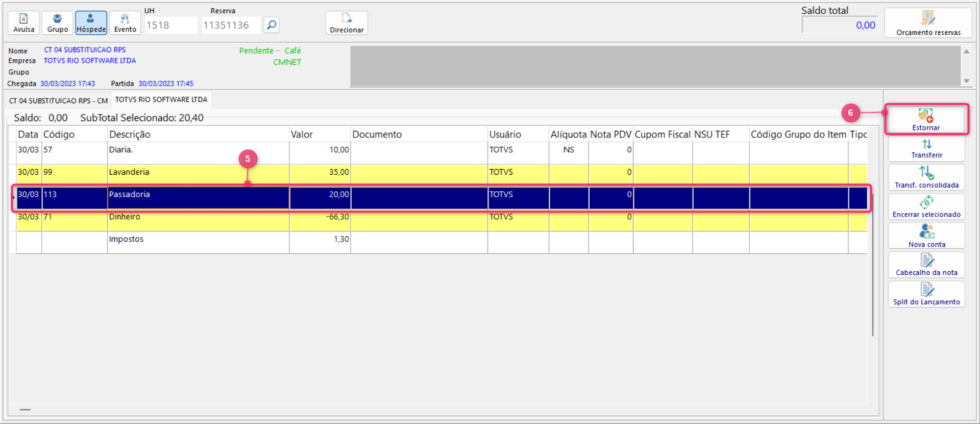The width and height of the screenshot is (980, 424).
Task: Click the Estornar button
Action: point(926,120)
